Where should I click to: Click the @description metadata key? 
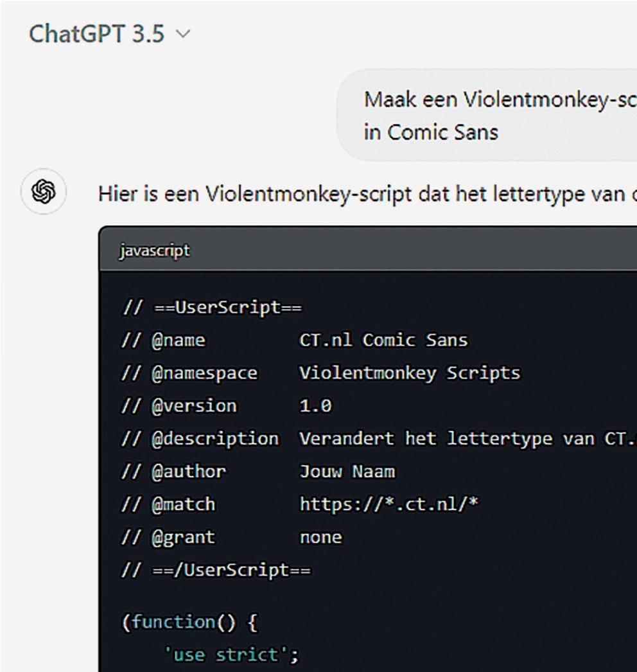click(214, 439)
